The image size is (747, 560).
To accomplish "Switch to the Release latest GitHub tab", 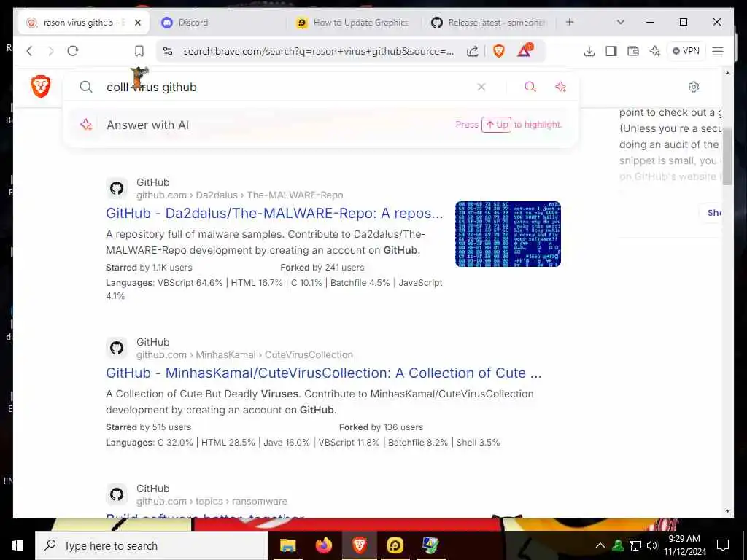I will [489, 23].
